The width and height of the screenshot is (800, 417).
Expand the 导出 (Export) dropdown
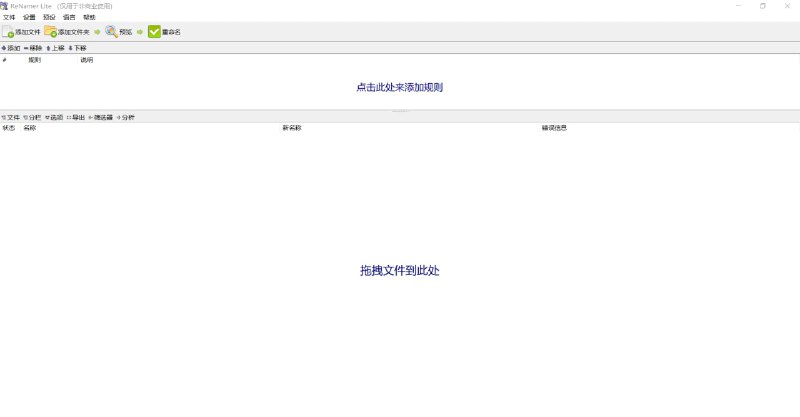click(x=76, y=118)
